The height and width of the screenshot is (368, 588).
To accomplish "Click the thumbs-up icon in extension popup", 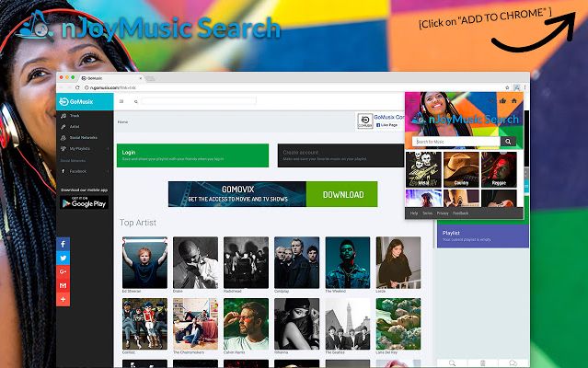I will [x=502, y=100].
